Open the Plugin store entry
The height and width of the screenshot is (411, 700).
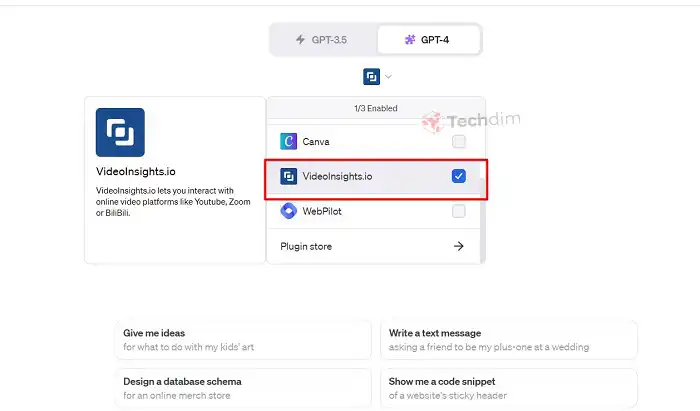coord(373,246)
